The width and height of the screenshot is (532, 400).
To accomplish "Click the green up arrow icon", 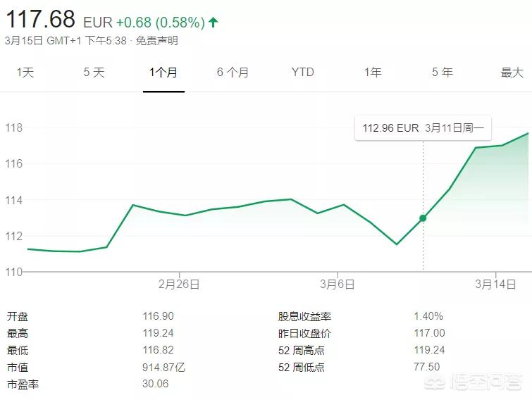I will pyautogui.click(x=213, y=23).
